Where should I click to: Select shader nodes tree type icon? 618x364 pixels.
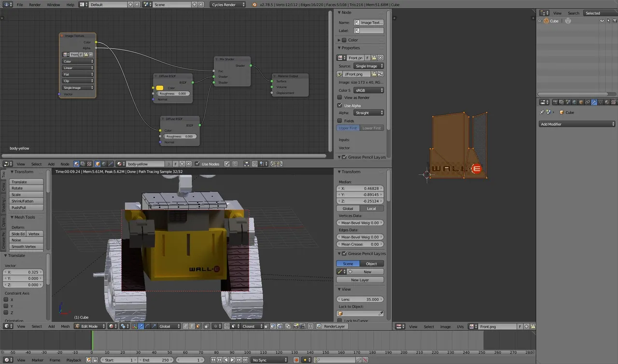pos(77,164)
